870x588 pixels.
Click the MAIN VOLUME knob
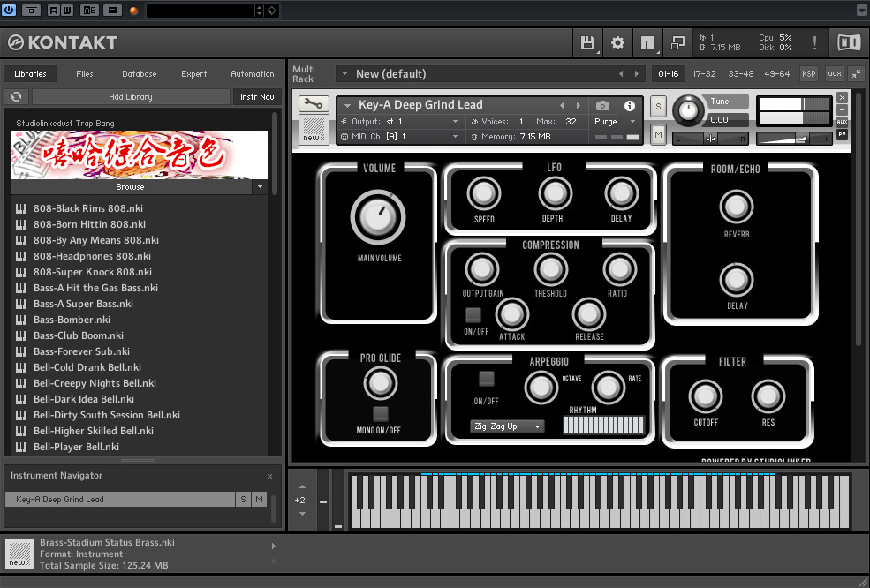[378, 217]
